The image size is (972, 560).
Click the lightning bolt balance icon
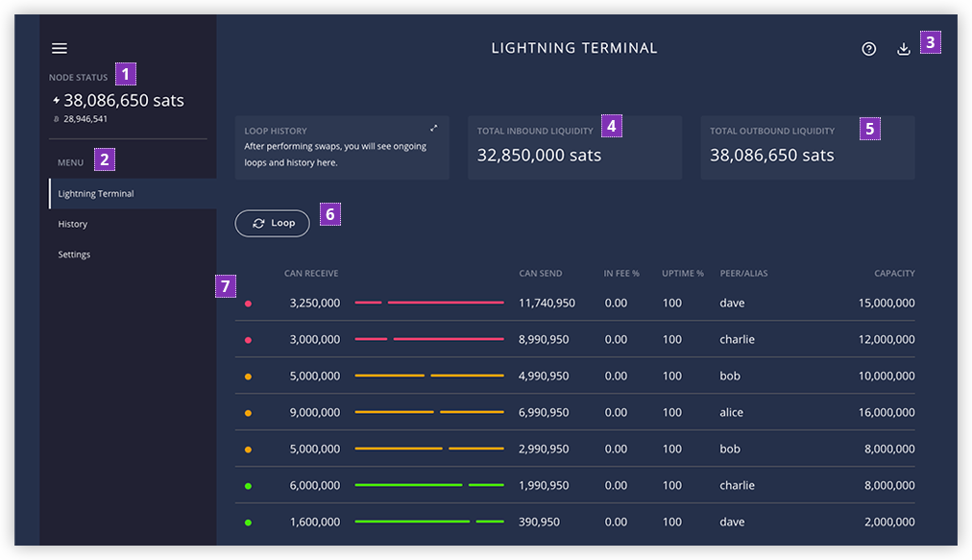coord(57,101)
